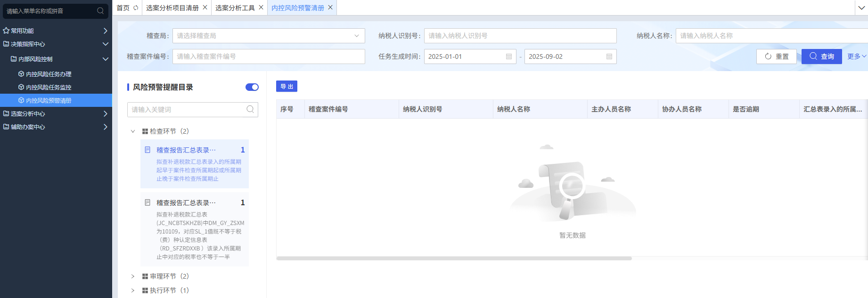
Task: Click the 查询 button
Action: click(x=821, y=56)
